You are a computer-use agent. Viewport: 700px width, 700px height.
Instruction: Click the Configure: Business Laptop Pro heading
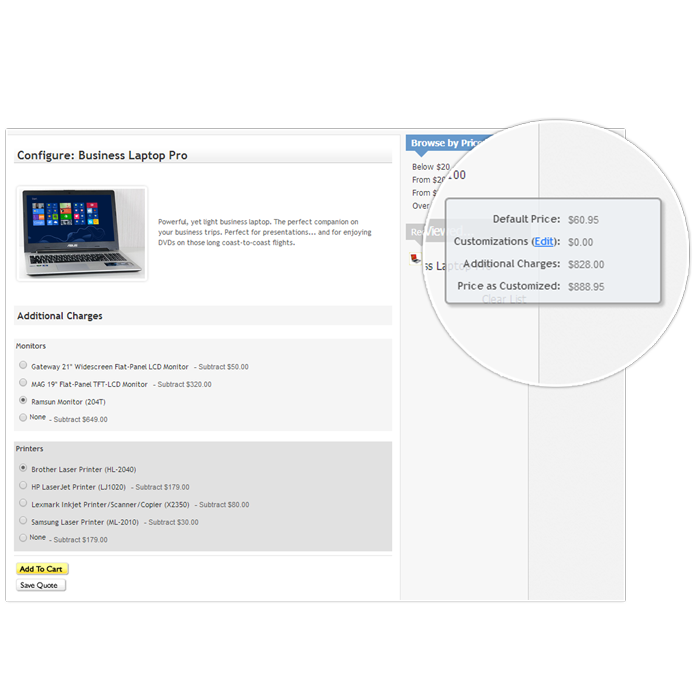tap(102, 155)
